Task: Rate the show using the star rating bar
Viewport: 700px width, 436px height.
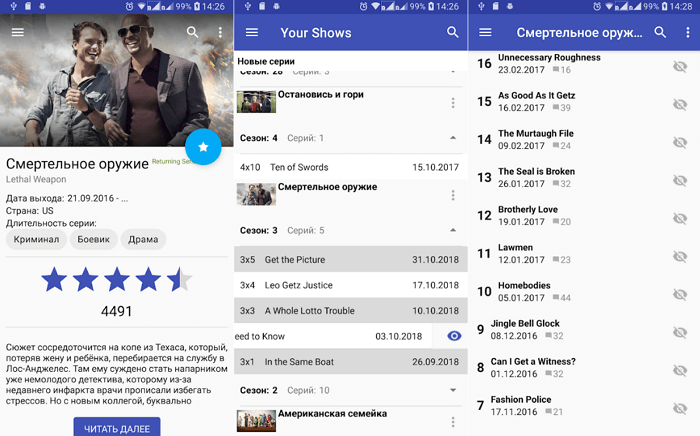Action: 117,280
